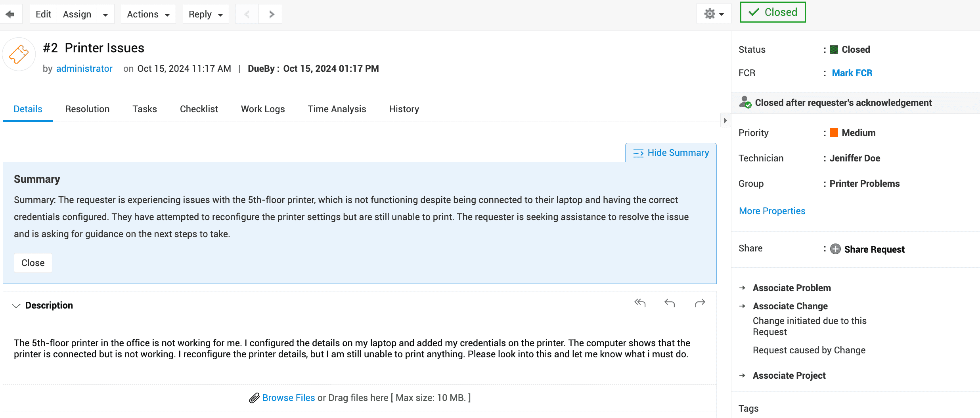Open the gear settings dropdown
Screen dimensions: 980x418
pyautogui.click(x=714, y=14)
